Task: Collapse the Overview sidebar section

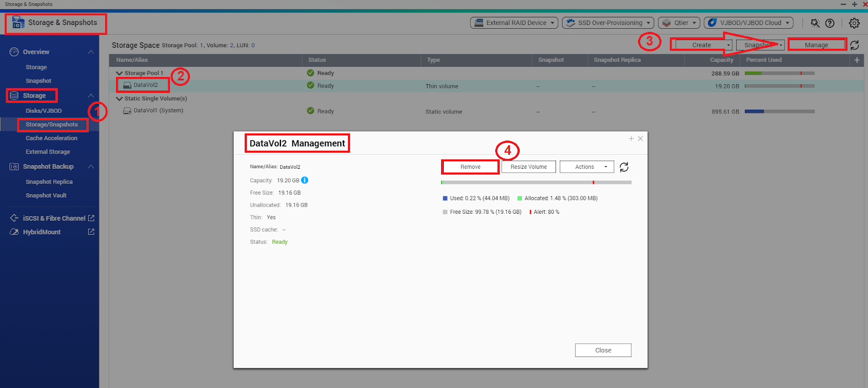Action: click(91, 52)
